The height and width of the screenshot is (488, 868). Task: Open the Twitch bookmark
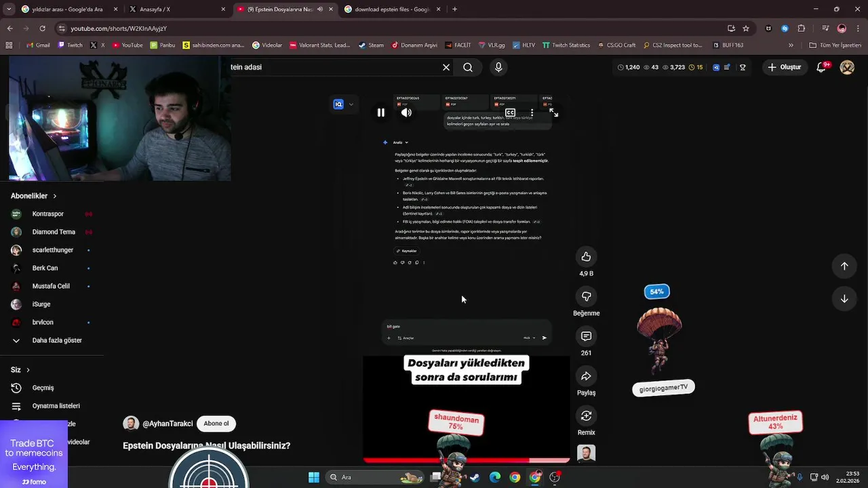[x=71, y=45]
